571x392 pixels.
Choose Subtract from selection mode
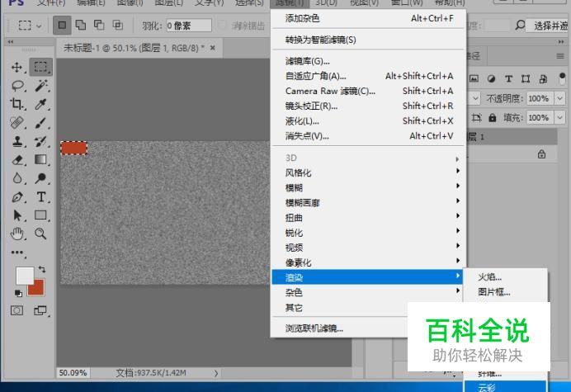click(x=99, y=25)
